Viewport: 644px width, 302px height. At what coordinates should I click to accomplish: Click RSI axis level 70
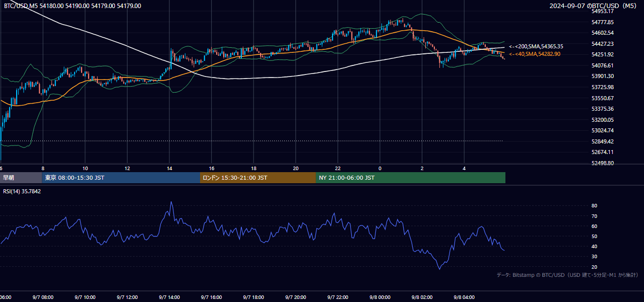595,216
